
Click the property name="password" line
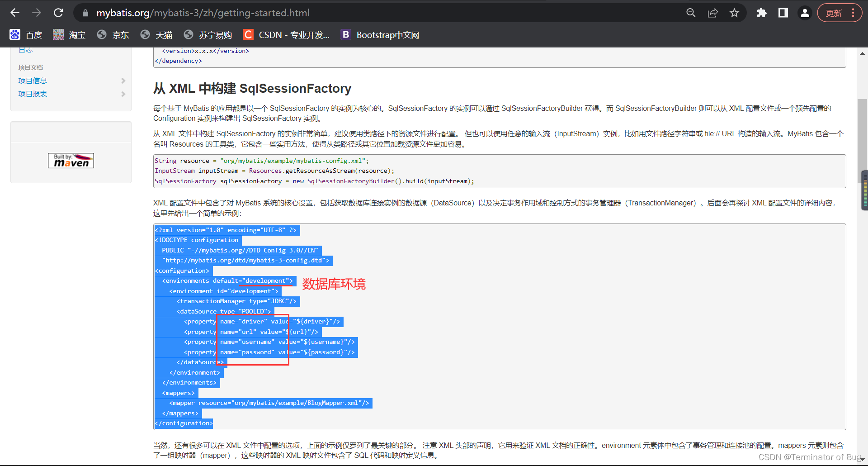point(269,352)
